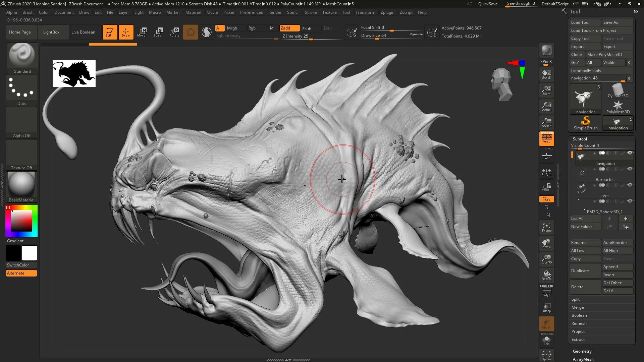
Task: Click the Frame mesh icon
Action: tap(546, 227)
